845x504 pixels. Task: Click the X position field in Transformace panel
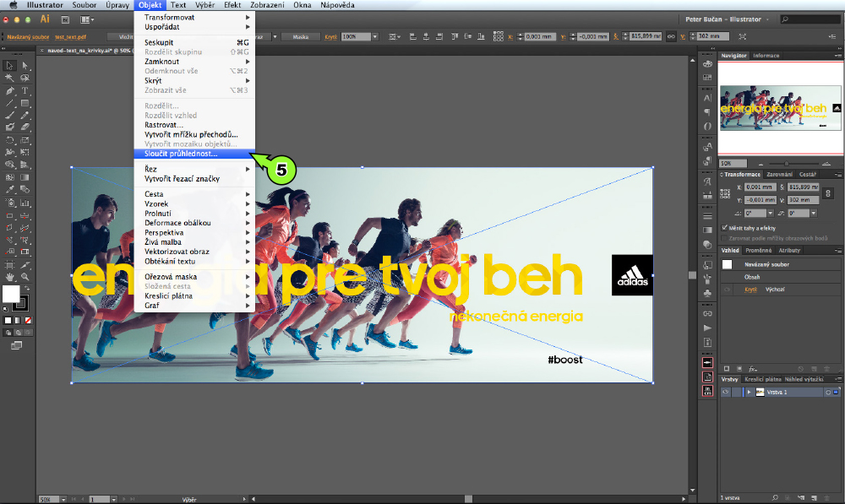click(760, 187)
